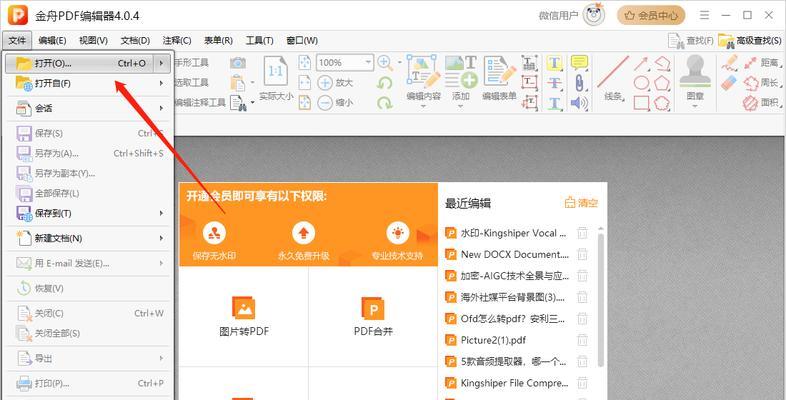Expand the Stamp (图章) dropdown arrow
This screenshot has height=400, width=786.
coord(695,106)
